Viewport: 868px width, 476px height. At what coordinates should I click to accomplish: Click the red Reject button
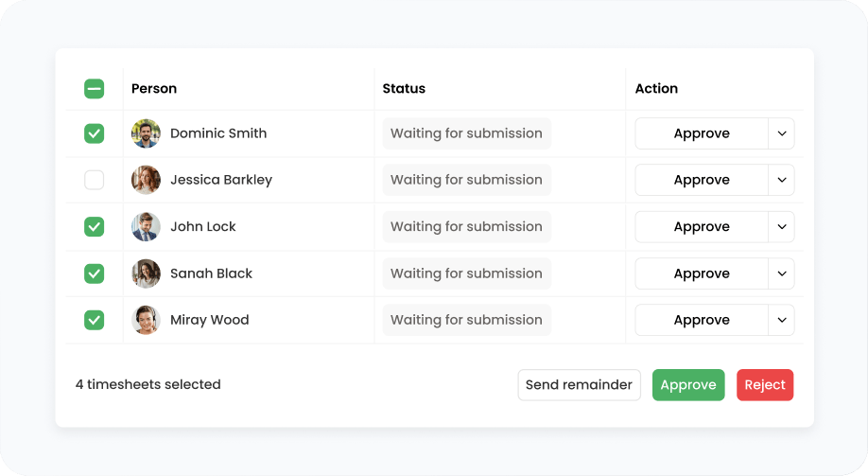[765, 385]
